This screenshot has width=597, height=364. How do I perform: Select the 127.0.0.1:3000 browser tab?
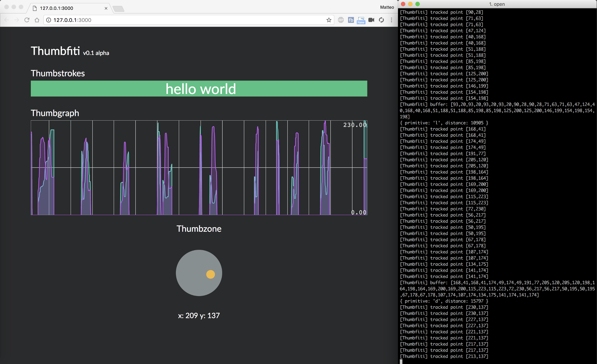65,8
